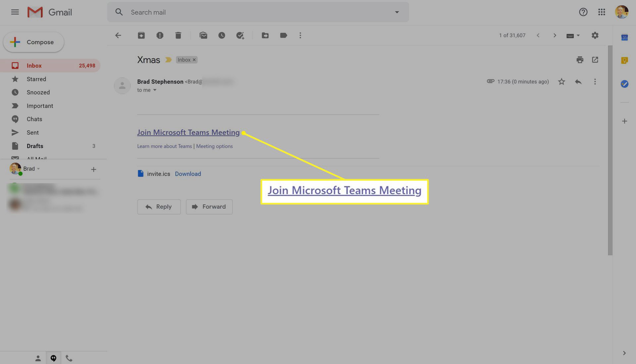Open Gmail settings gear

pos(595,35)
